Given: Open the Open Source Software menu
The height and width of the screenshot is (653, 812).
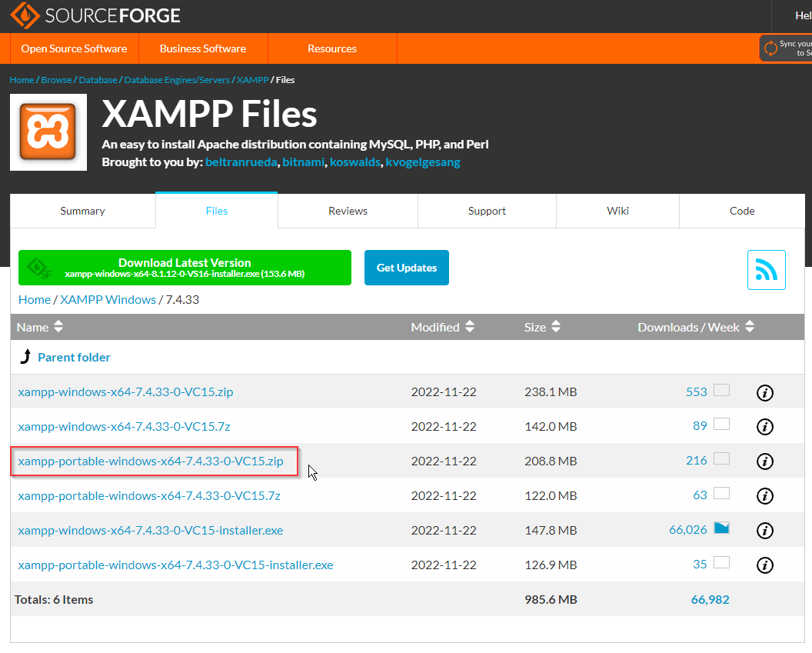Looking at the screenshot, I should tap(74, 48).
